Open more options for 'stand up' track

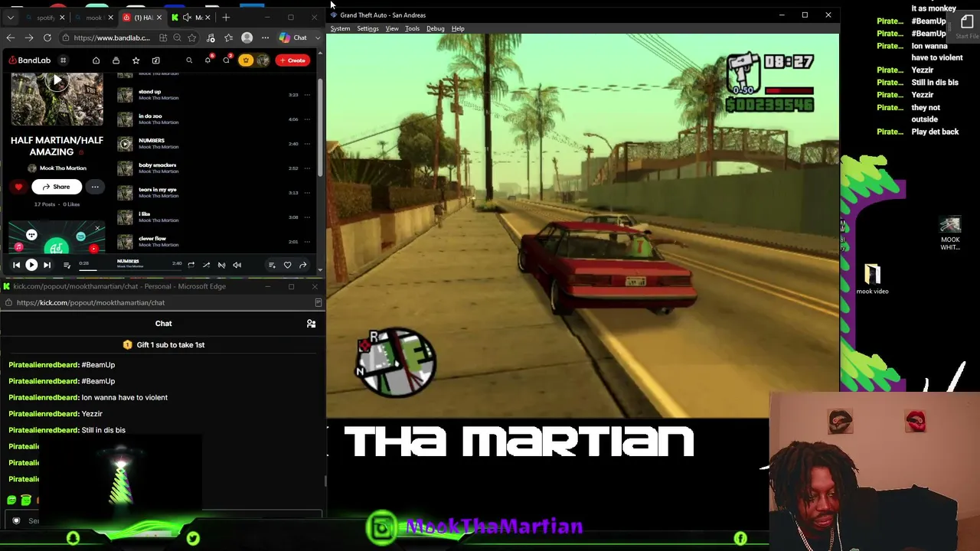click(x=307, y=95)
